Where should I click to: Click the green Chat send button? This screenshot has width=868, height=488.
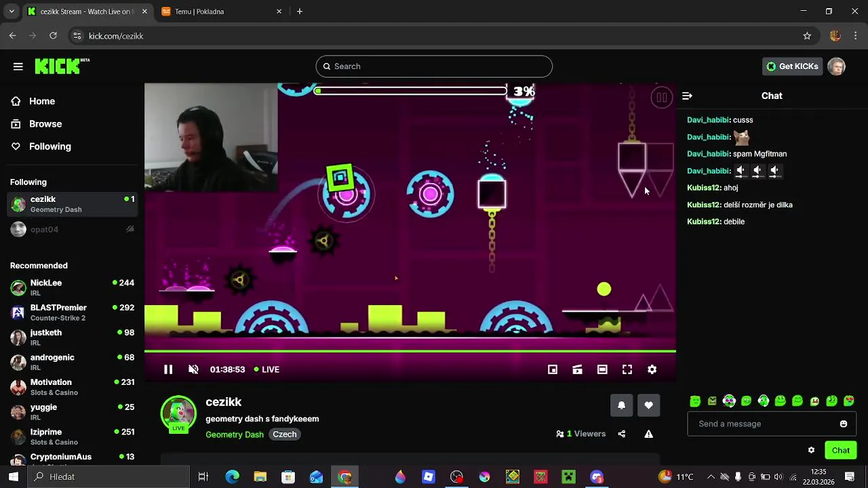tap(841, 450)
